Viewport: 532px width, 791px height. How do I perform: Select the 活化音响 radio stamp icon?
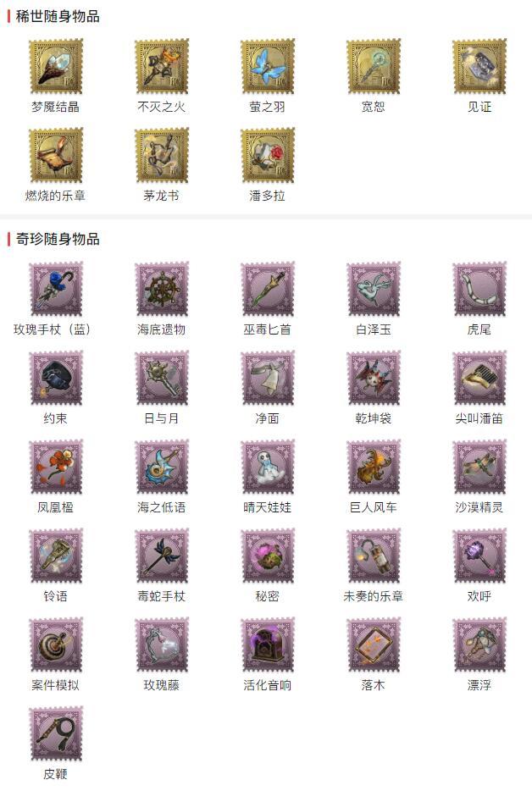coord(268,645)
